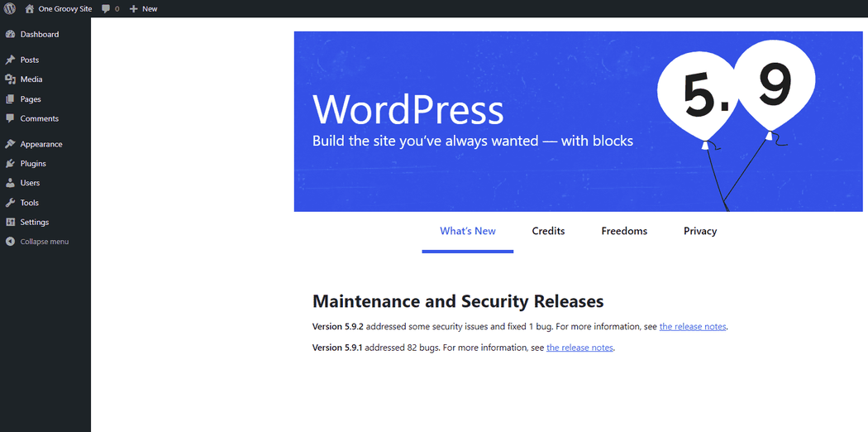Select the What's New tab

click(468, 232)
